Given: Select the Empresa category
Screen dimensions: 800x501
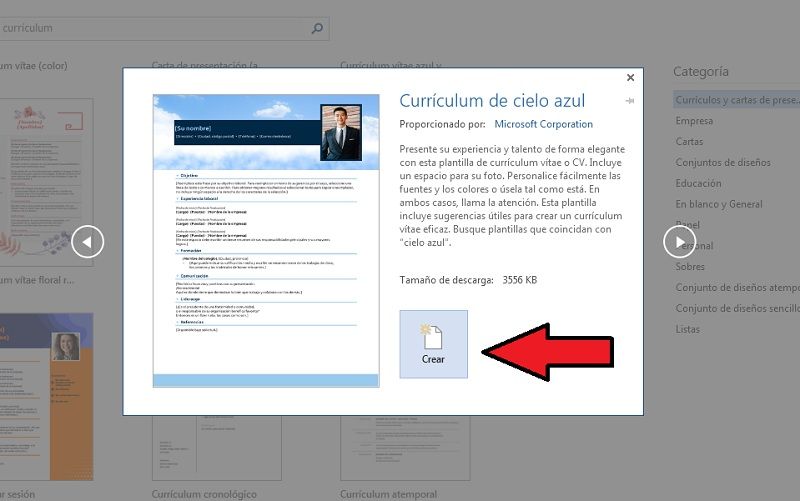Looking at the screenshot, I should [694, 121].
